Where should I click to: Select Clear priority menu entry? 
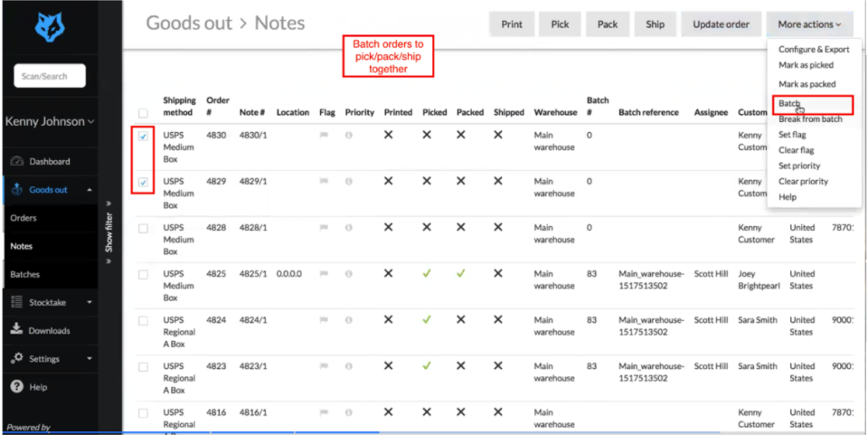click(x=803, y=181)
